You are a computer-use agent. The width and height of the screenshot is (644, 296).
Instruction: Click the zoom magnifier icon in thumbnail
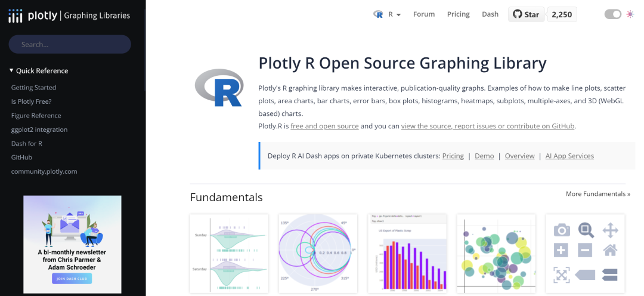pyautogui.click(x=586, y=230)
